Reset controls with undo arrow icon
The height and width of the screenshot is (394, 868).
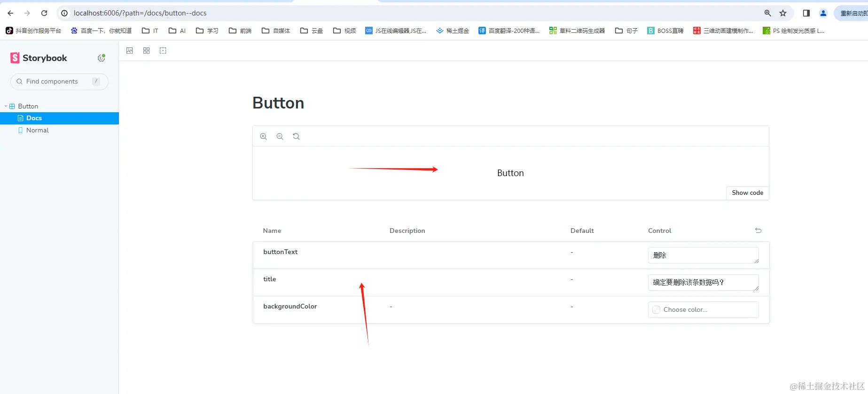click(x=758, y=231)
